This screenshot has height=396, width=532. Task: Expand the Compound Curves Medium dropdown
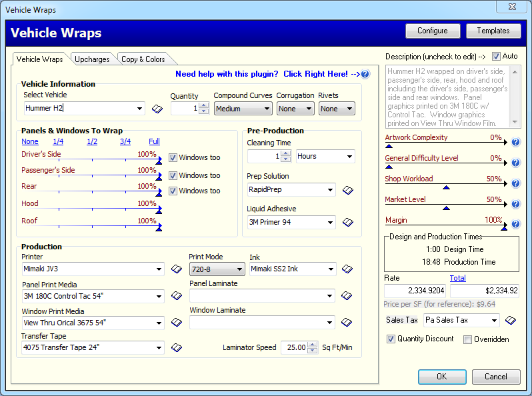pyautogui.click(x=243, y=109)
